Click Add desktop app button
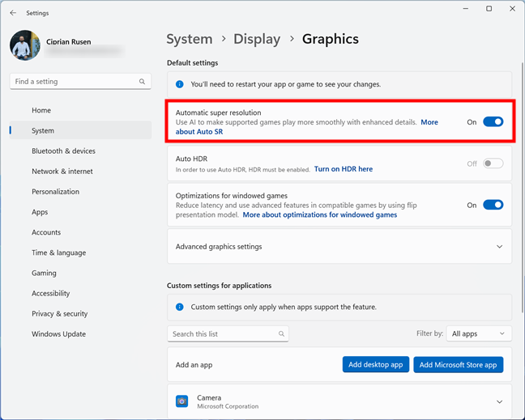The image size is (525, 420). (376, 364)
